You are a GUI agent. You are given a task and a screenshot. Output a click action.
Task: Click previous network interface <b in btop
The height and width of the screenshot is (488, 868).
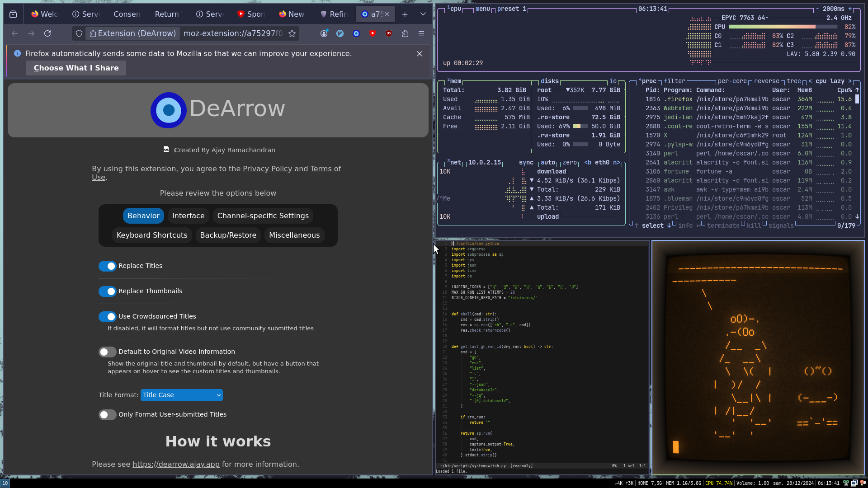coord(588,162)
